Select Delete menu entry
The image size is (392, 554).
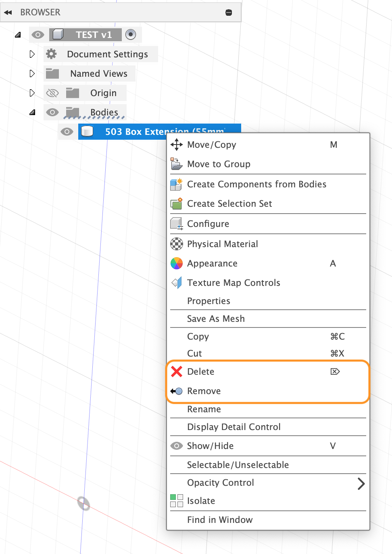pos(268,371)
